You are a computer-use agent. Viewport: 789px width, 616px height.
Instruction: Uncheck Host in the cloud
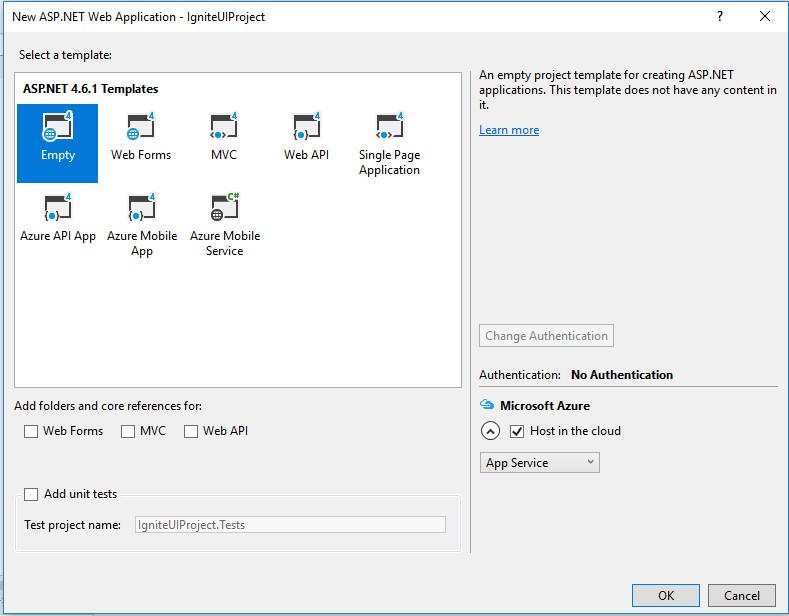click(x=517, y=431)
